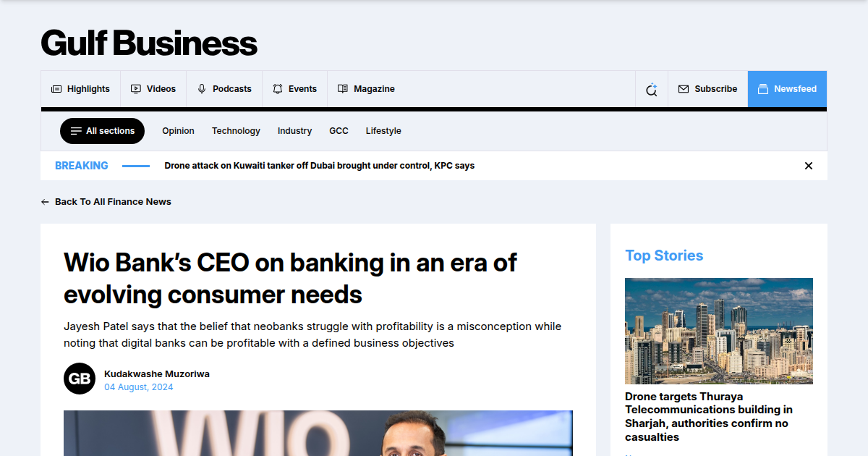Open the GCC section tab
The image size is (868, 456).
click(x=339, y=131)
